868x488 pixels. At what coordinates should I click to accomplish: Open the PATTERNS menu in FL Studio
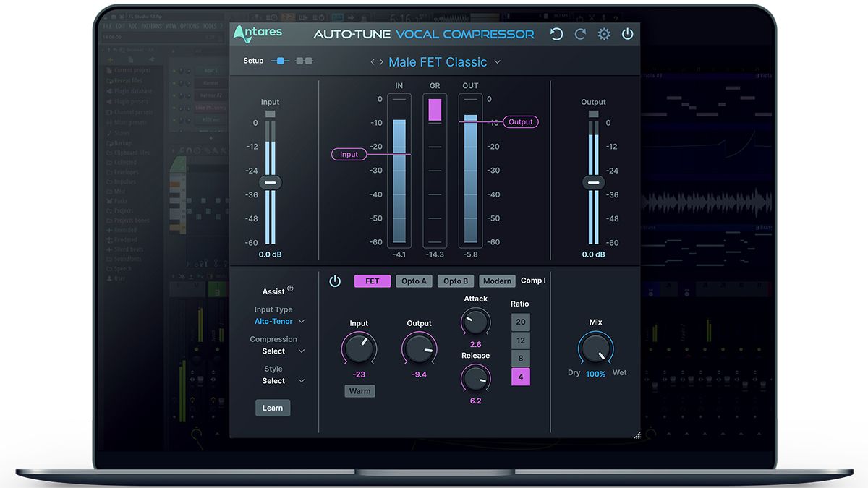(x=151, y=26)
